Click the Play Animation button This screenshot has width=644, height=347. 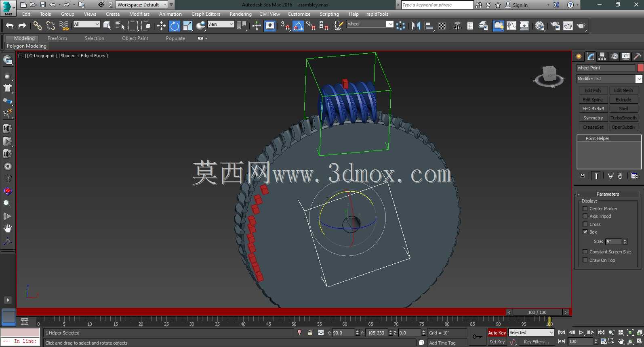[x=581, y=332]
